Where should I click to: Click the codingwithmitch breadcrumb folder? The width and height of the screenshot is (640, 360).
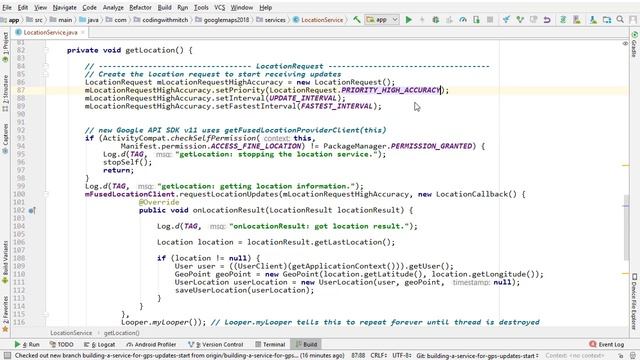pos(161,20)
